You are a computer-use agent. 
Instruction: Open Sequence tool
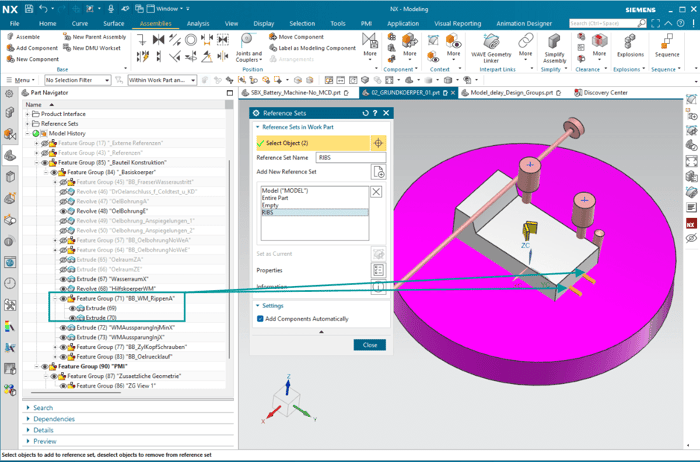pyautogui.click(x=667, y=45)
